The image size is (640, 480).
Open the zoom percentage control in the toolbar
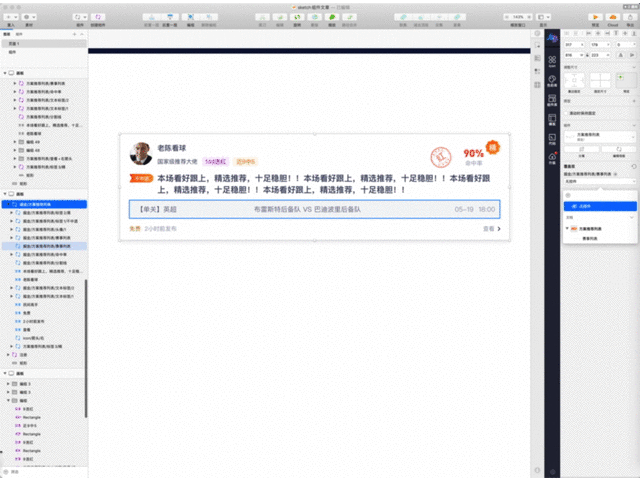pyautogui.click(x=518, y=17)
